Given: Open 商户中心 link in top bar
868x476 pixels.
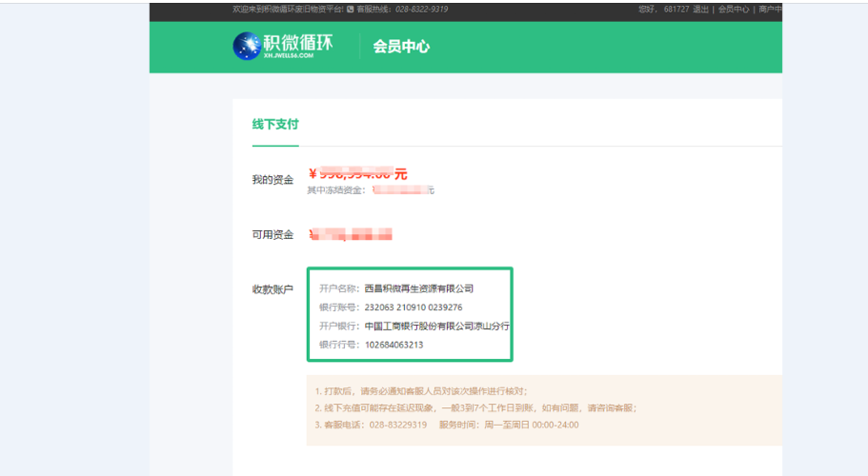Looking at the screenshot, I should pyautogui.click(x=770, y=10).
